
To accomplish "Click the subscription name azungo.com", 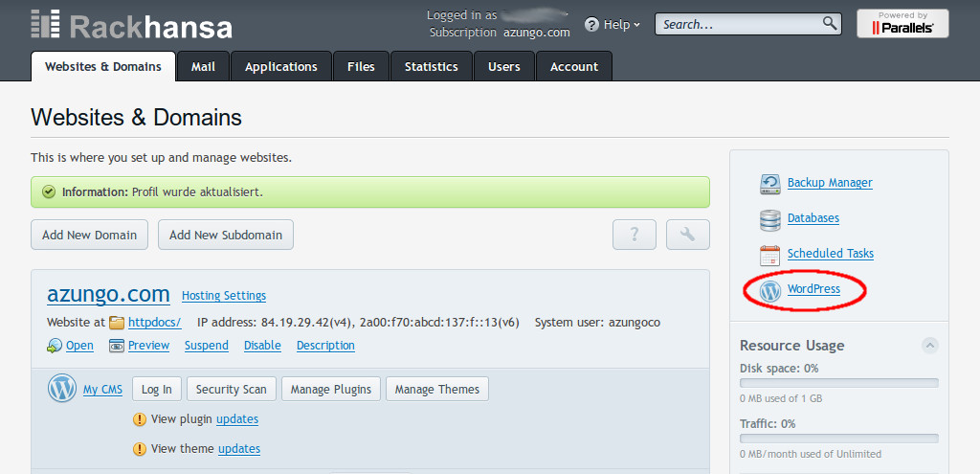I will (x=537, y=33).
